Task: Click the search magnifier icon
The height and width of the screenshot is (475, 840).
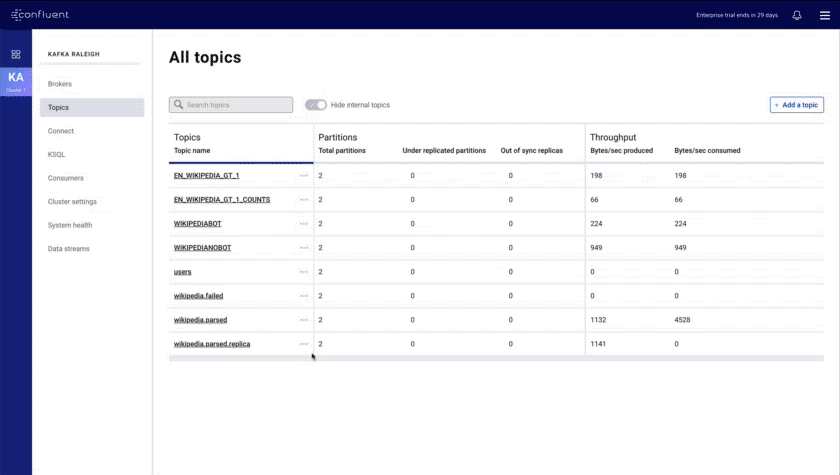Action: (178, 104)
